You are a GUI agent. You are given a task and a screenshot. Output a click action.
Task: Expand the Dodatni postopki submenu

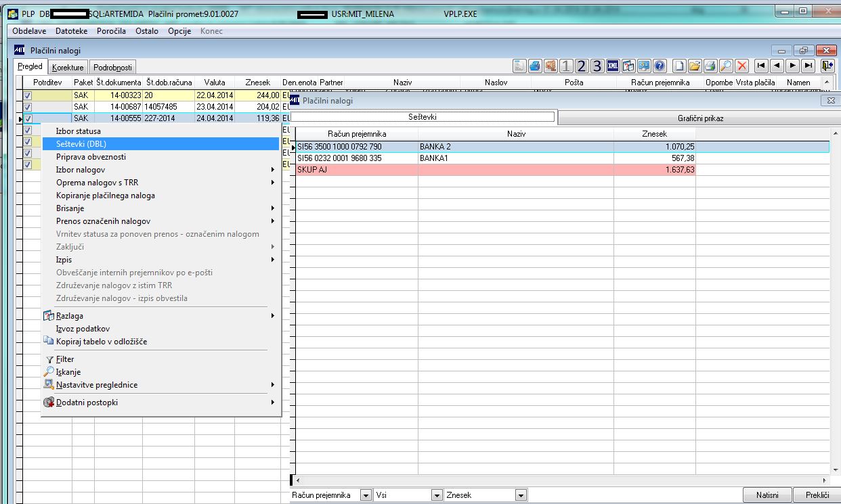(x=160, y=403)
